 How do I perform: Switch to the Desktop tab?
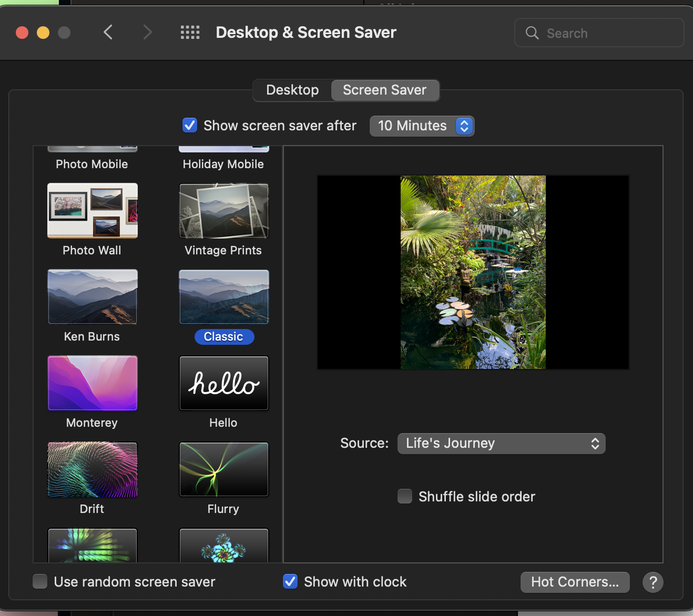click(x=292, y=90)
